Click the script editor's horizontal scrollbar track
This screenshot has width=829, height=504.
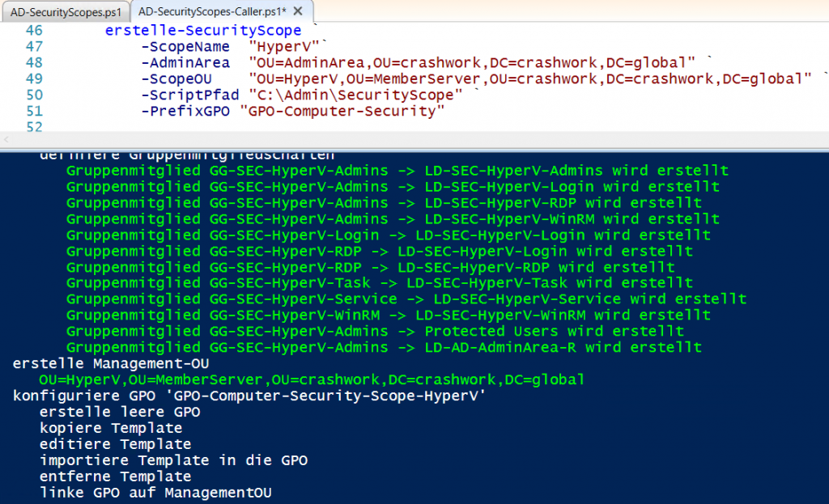[x=414, y=139]
